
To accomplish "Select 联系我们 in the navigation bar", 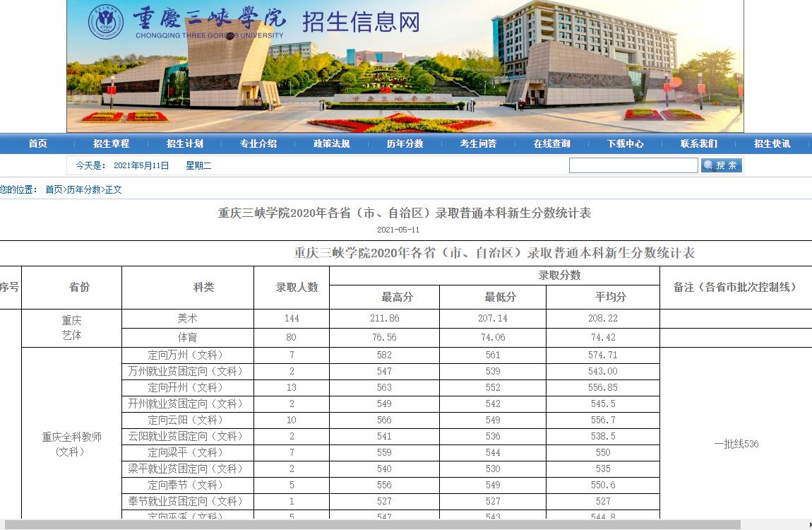I will (699, 143).
